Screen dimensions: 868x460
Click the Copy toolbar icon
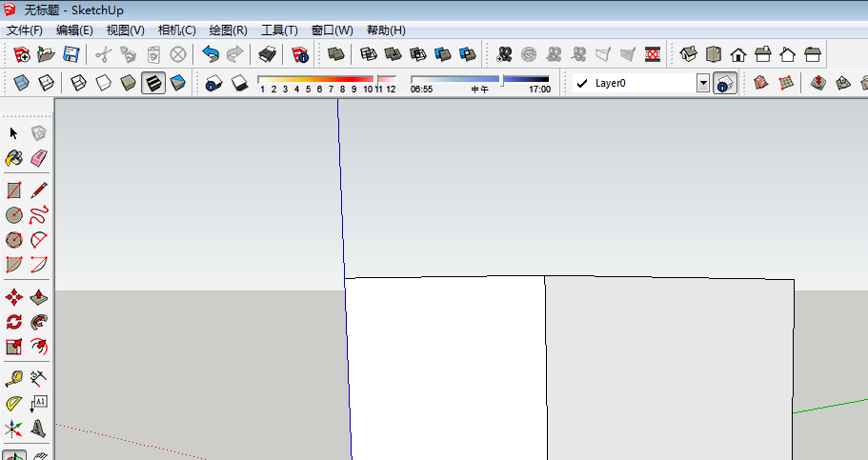[129, 54]
